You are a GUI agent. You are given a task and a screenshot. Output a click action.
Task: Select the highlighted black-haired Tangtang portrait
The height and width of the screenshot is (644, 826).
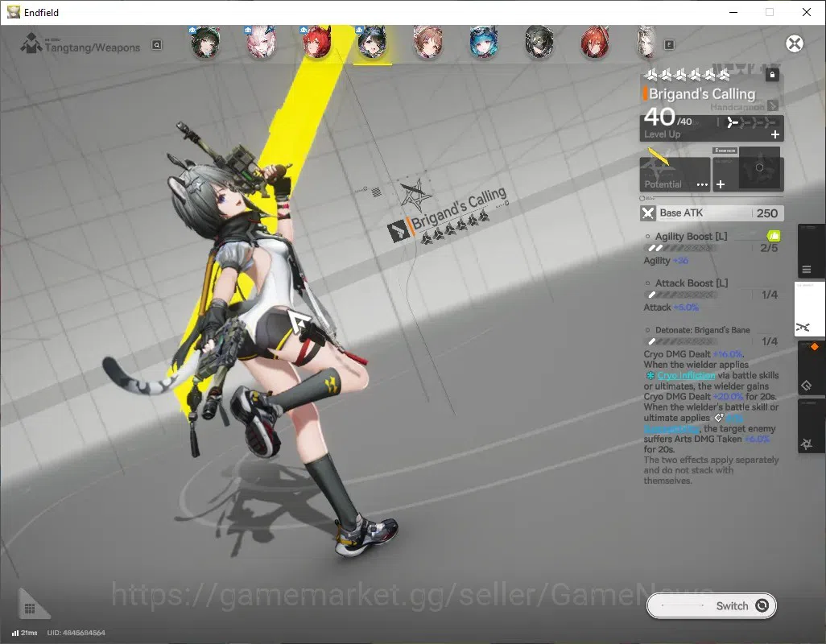373,42
